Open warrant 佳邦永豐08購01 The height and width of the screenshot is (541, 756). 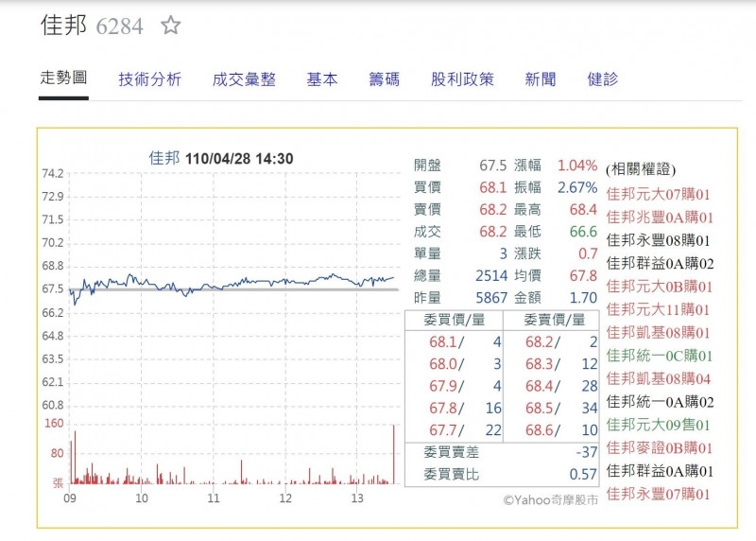tap(658, 240)
